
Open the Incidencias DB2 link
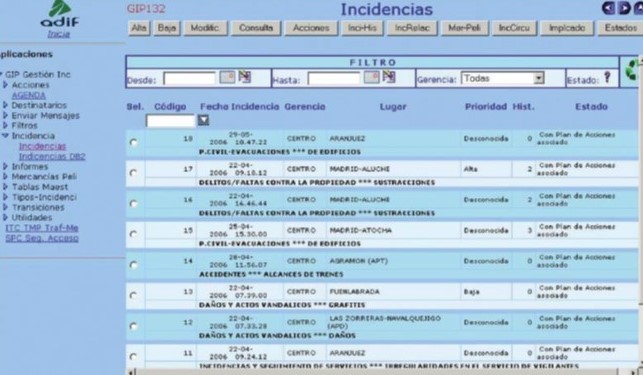pos(52,156)
